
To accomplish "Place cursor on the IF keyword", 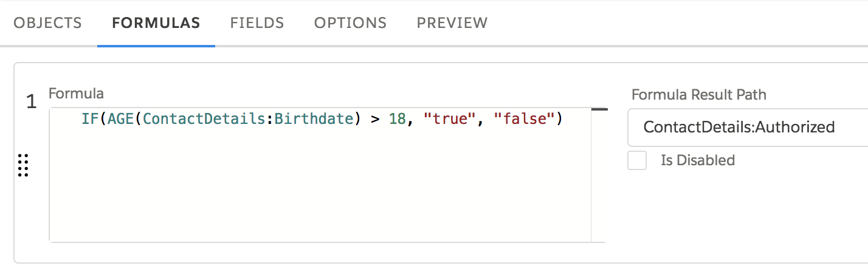I will [x=88, y=119].
